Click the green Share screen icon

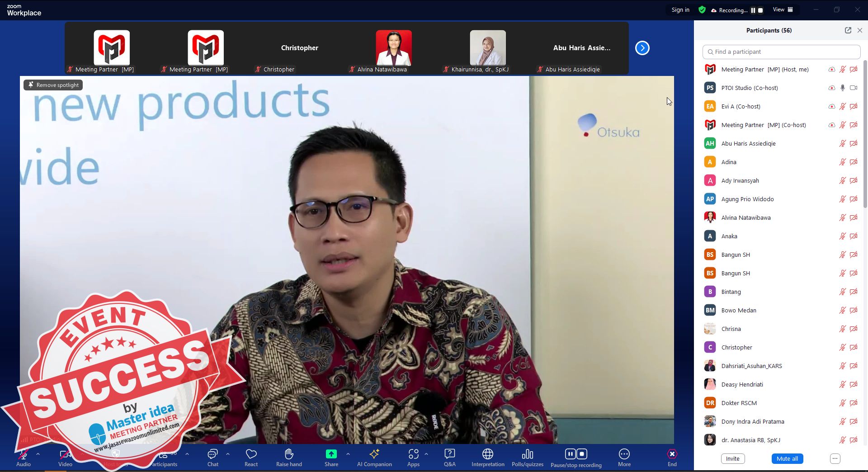pos(331,454)
